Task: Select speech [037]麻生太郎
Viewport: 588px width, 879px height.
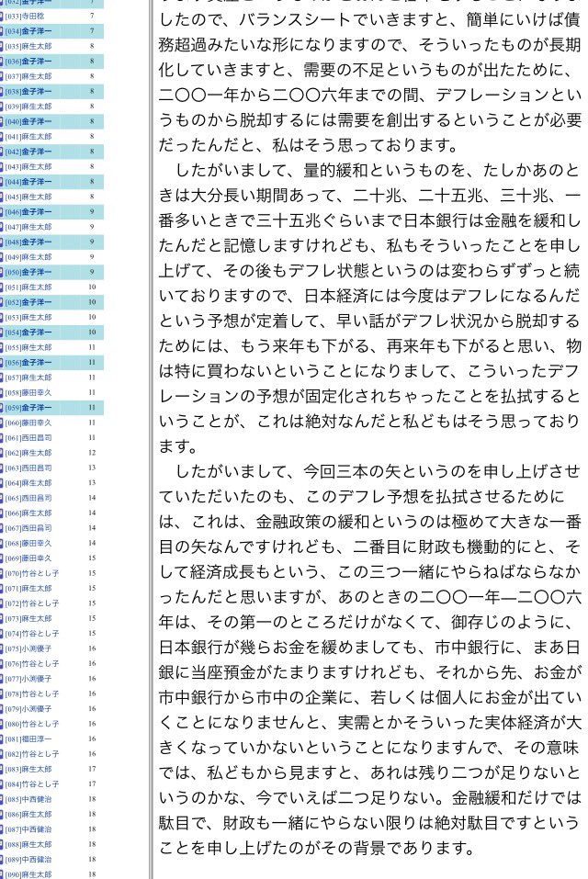Action: coord(28,76)
